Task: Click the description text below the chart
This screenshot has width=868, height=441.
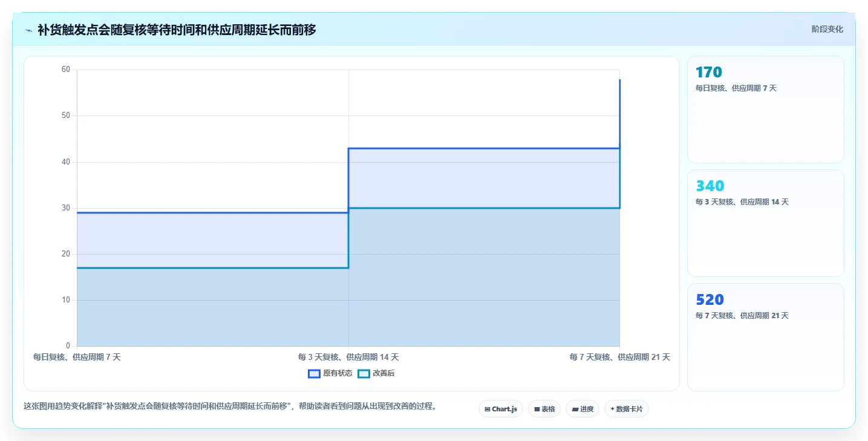Action: tap(230, 406)
